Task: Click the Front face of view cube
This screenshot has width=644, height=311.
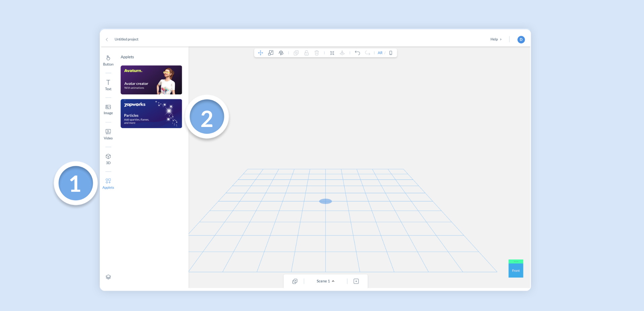Action: tap(516, 270)
